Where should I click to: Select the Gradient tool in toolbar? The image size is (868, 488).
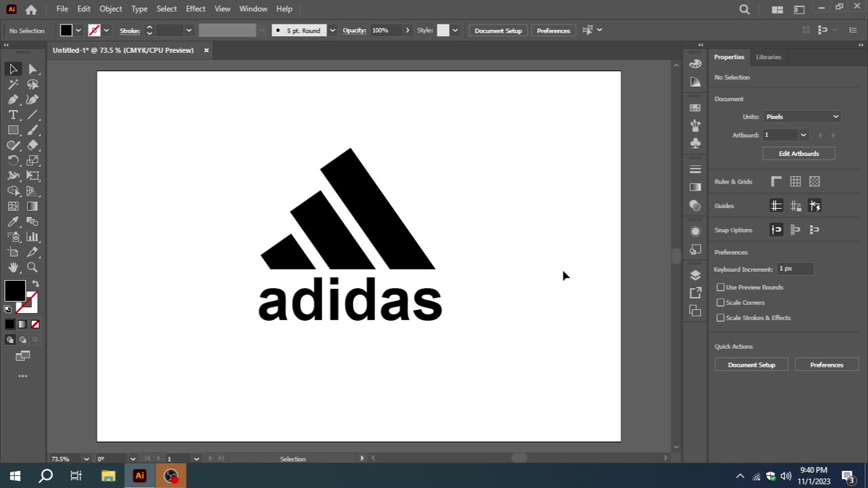pos(33,207)
